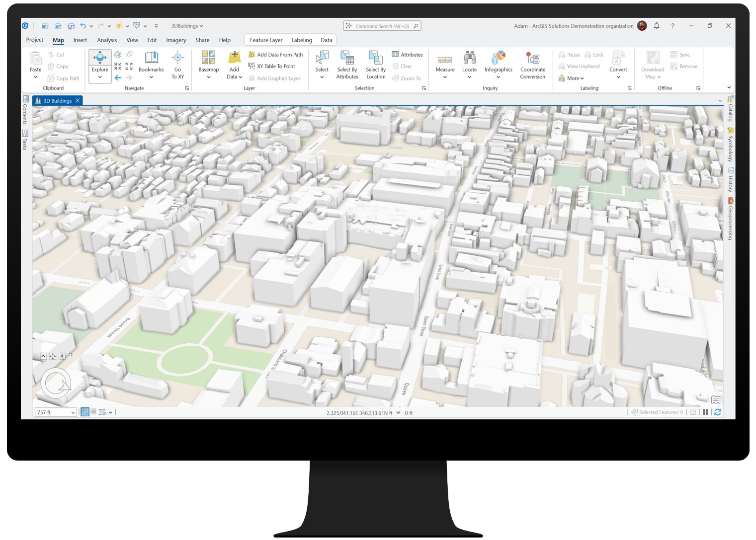756x540 pixels.
Task: Switch to the Imagery ribbon tab
Action: point(176,40)
